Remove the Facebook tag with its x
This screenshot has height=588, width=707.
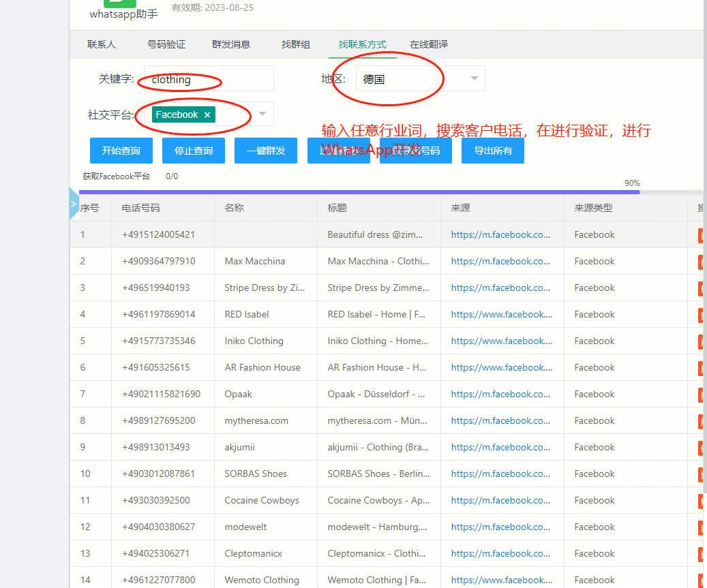point(207,115)
